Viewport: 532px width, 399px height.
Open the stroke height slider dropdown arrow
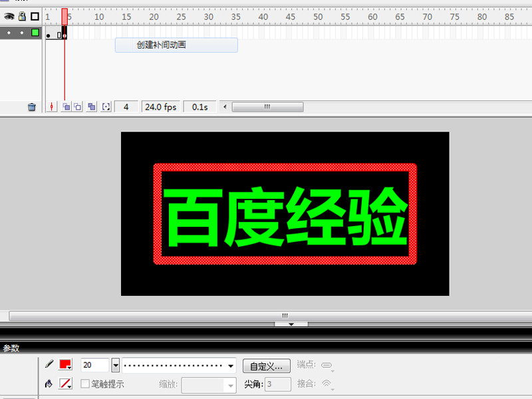point(116,365)
